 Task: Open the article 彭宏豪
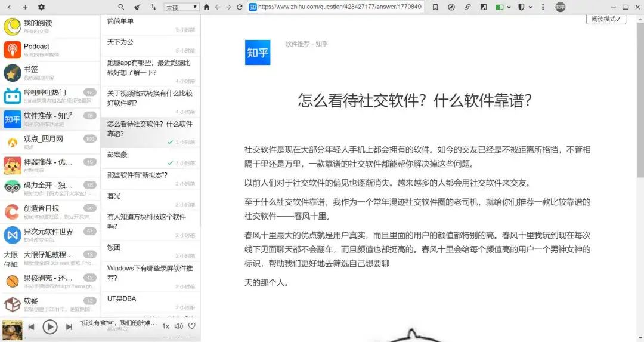point(150,158)
